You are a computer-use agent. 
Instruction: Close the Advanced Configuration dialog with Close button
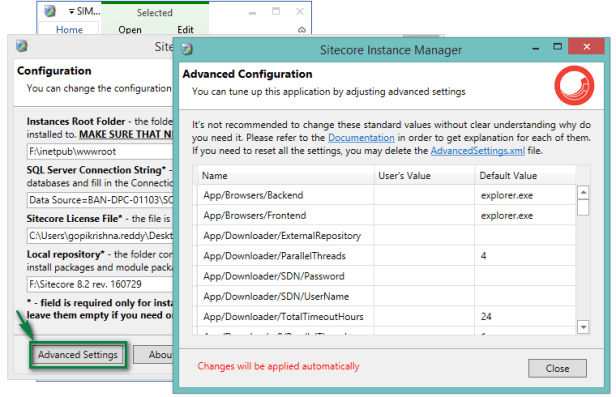[x=557, y=368]
